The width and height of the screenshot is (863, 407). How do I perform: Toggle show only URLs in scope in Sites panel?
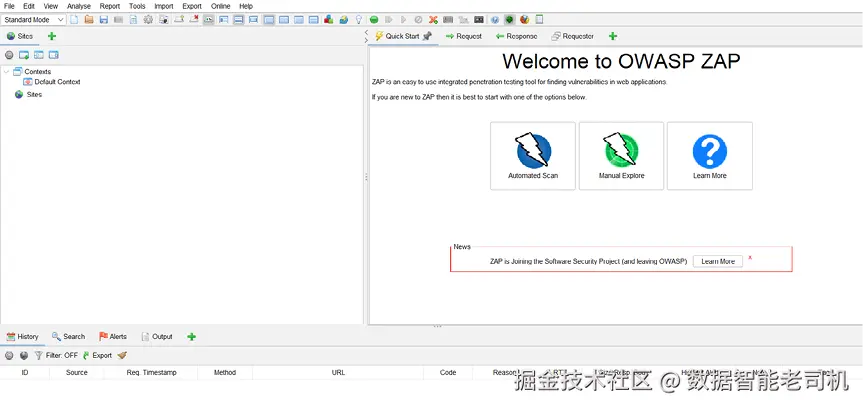tap(9, 55)
